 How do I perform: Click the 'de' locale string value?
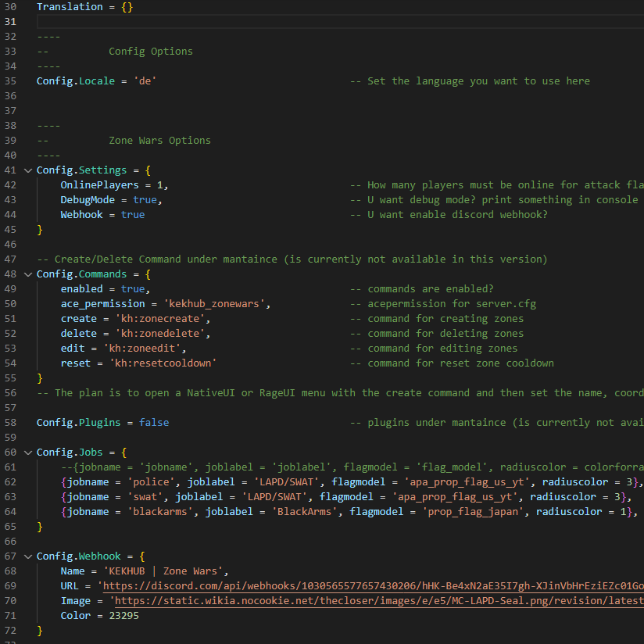[145, 81]
